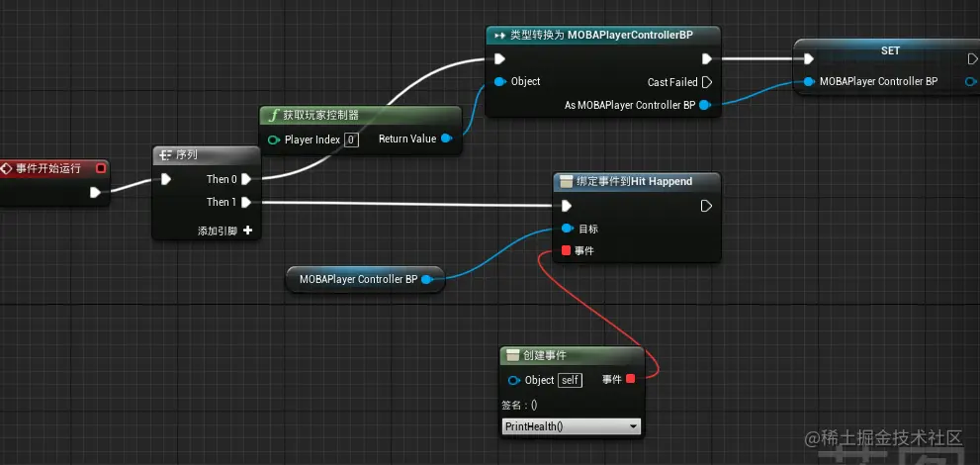Click the red delegate square on 事件开始运行 node

pos(101,168)
